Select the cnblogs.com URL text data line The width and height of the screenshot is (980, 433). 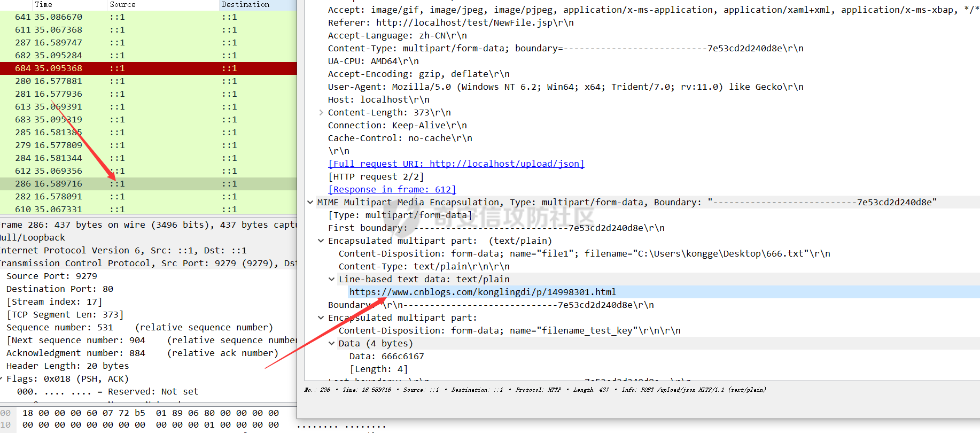[x=483, y=292]
